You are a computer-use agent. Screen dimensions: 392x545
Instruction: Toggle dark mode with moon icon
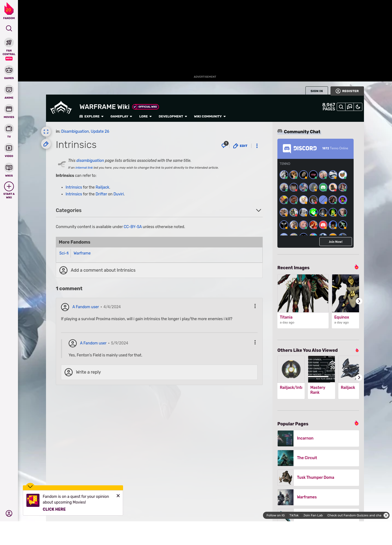click(x=358, y=107)
